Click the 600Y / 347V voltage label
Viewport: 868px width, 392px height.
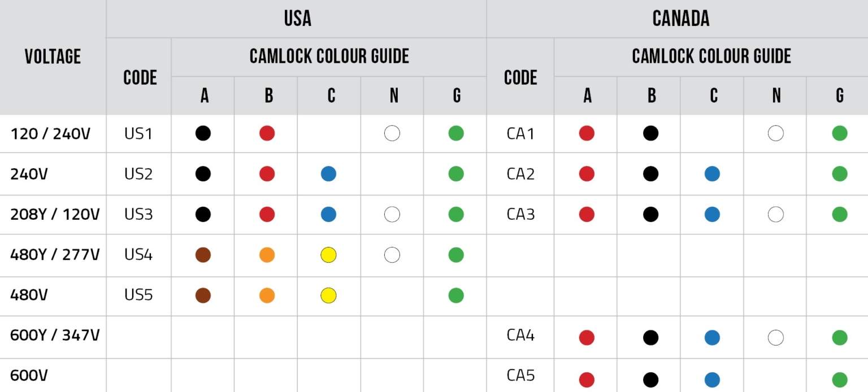[55, 336]
